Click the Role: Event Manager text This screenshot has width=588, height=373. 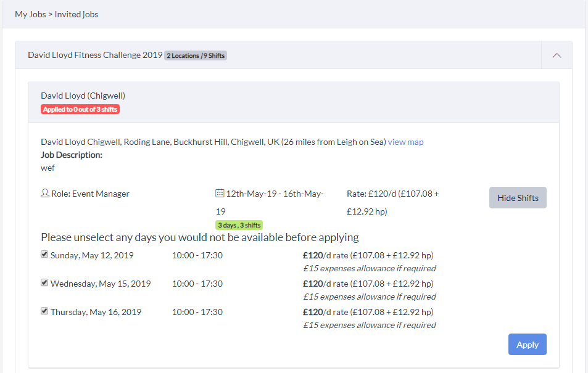click(90, 194)
